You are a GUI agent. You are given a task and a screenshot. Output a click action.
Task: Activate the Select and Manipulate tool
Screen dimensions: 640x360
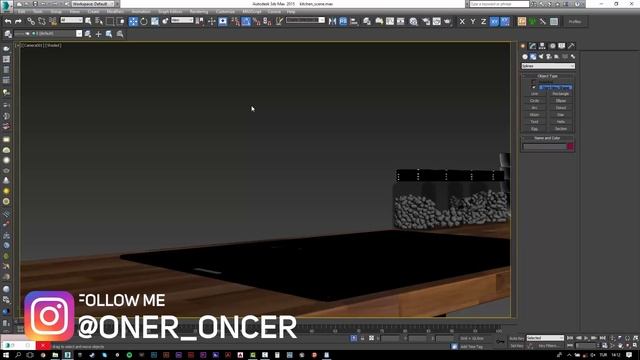coord(211,21)
